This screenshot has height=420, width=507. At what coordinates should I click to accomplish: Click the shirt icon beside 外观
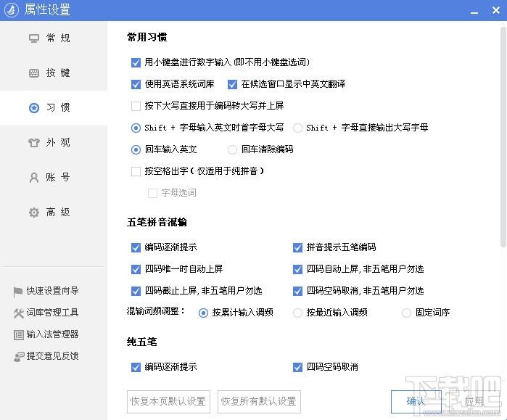tap(34, 143)
